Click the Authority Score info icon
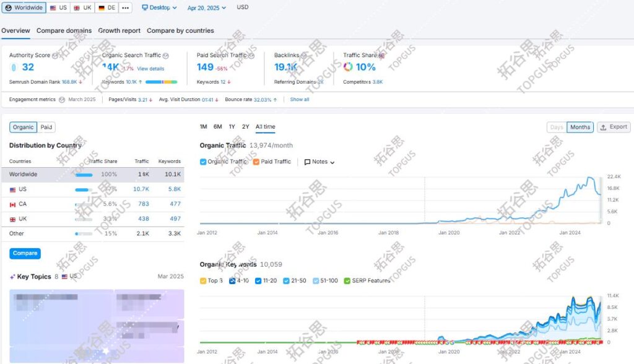634x364 pixels. pos(55,56)
